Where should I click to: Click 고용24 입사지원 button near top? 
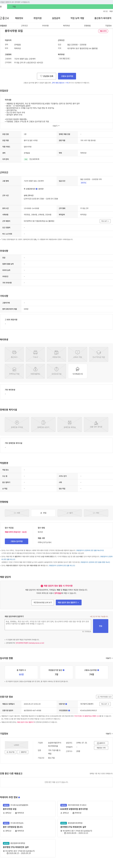pyautogui.click(x=67, y=76)
